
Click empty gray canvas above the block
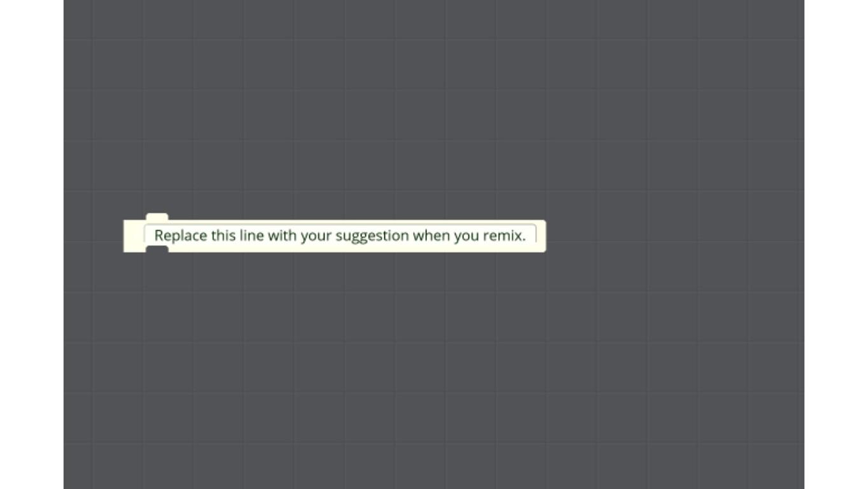point(433,108)
